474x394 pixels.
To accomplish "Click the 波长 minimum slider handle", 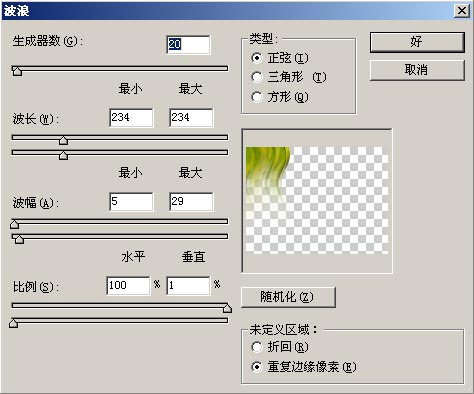I will point(63,140).
